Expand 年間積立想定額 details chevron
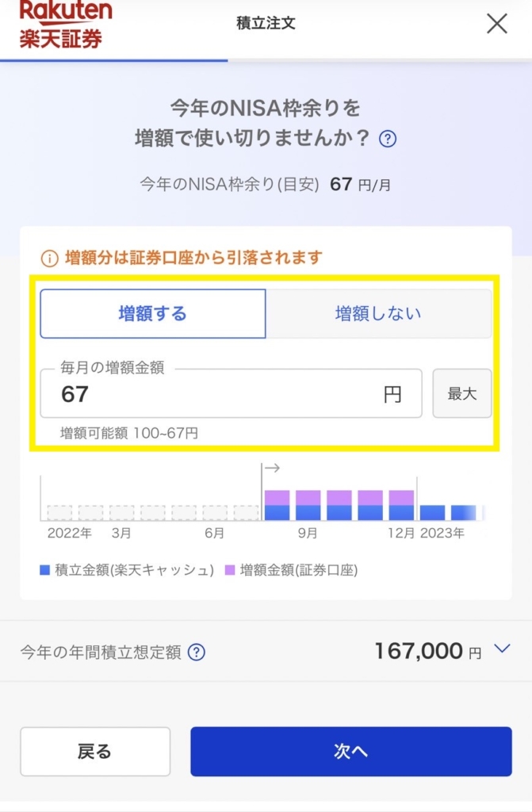532x812 pixels. 502,649
